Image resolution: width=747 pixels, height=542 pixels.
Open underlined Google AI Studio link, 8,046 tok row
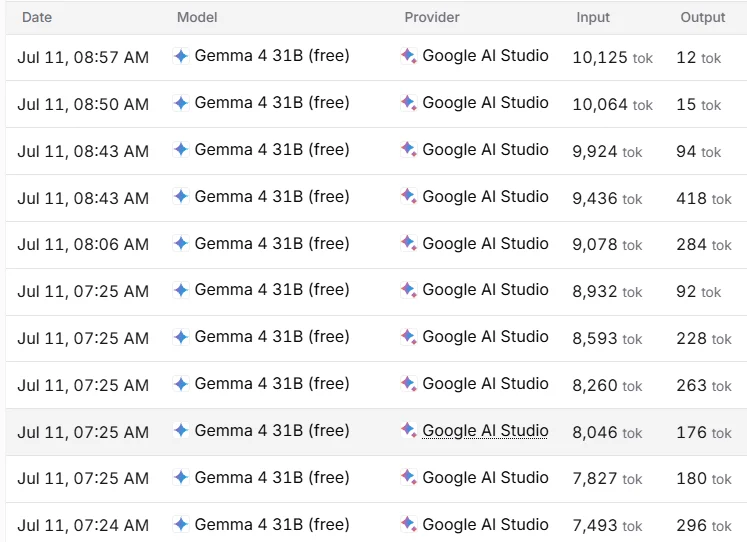pyautogui.click(x=485, y=431)
